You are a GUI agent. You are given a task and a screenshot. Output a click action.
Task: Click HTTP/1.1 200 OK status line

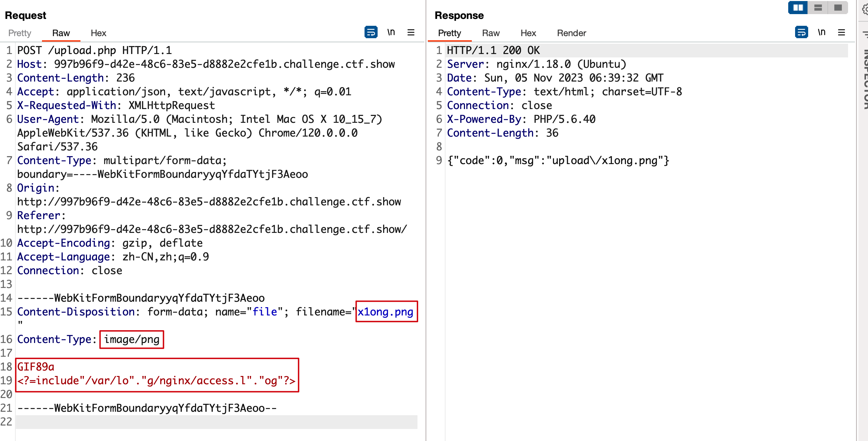pyautogui.click(x=493, y=51)
